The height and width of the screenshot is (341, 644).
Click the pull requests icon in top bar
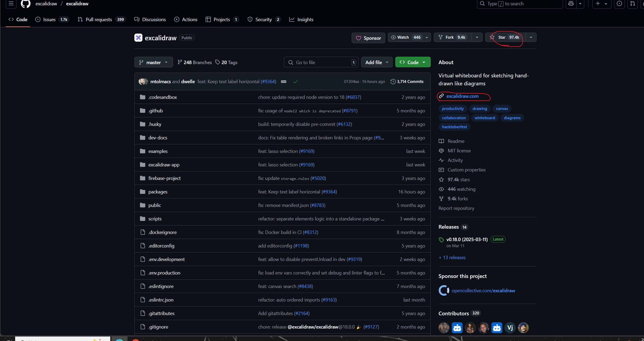point(633,4)
